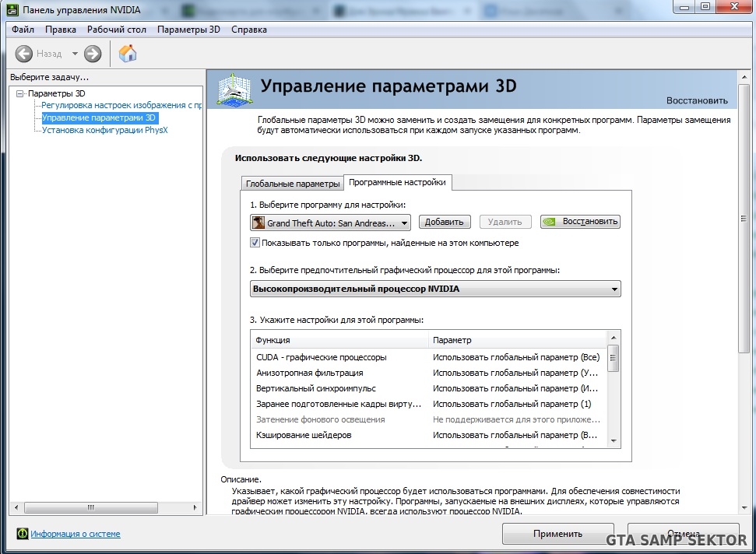The image size is (756, 554).
Task: Click main panel scroll down arrow
Action: pyautogui.click(x=744, y=508)
